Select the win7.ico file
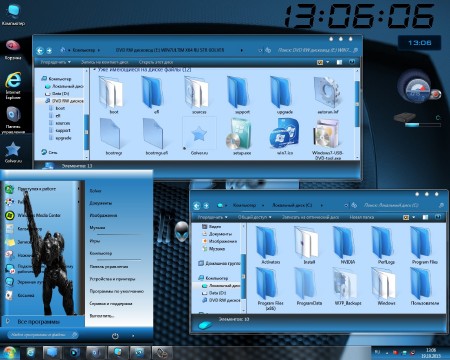 click(285, 136)
